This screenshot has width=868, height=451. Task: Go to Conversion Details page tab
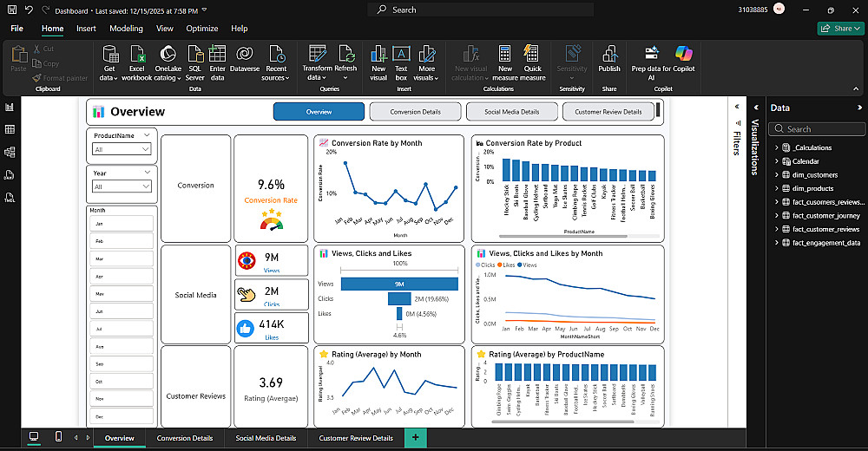point(185,438)
